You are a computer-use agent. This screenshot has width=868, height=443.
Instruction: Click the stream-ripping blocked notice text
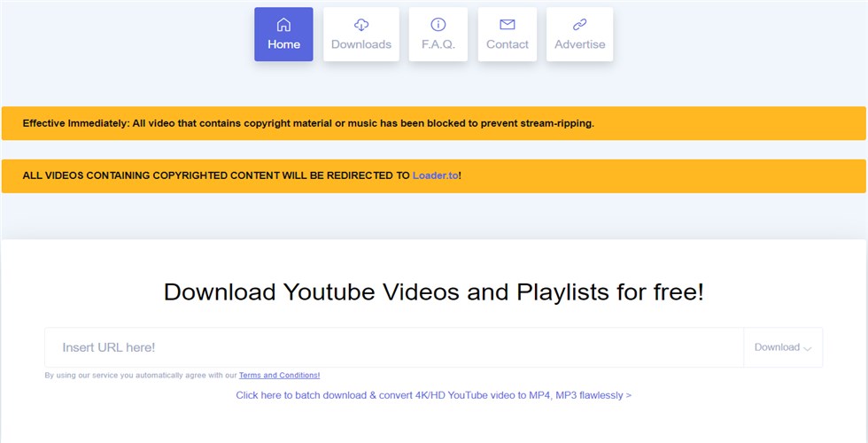pos(308,123)
